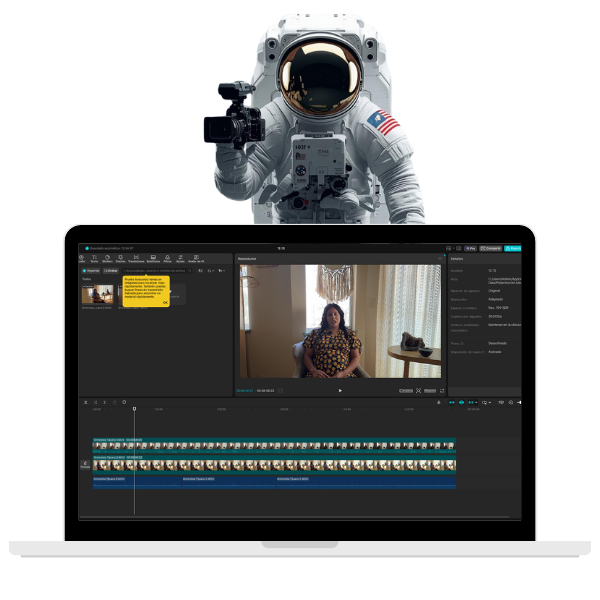Open the media sort dropdown
This screenshot has width=600, height=600.
point(210,271)
